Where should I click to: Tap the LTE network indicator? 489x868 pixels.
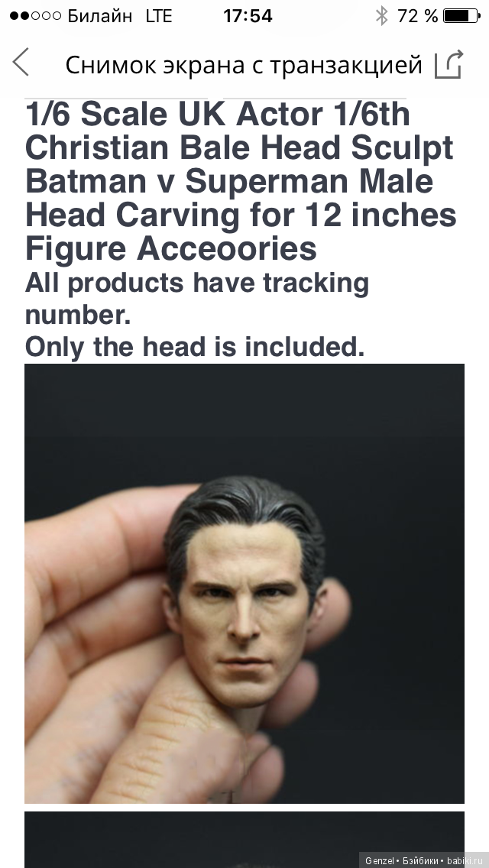click(159, 16)
